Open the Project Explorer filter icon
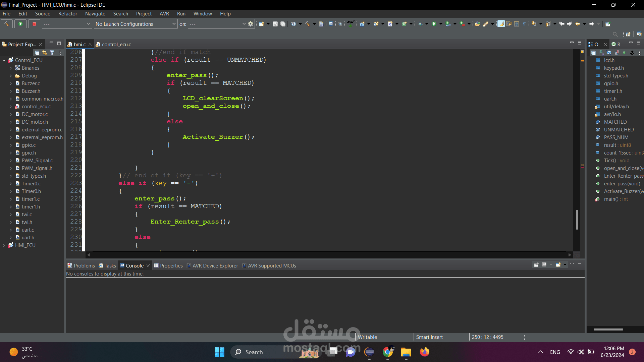The image size is (644, 362). [x=52, y=53]
